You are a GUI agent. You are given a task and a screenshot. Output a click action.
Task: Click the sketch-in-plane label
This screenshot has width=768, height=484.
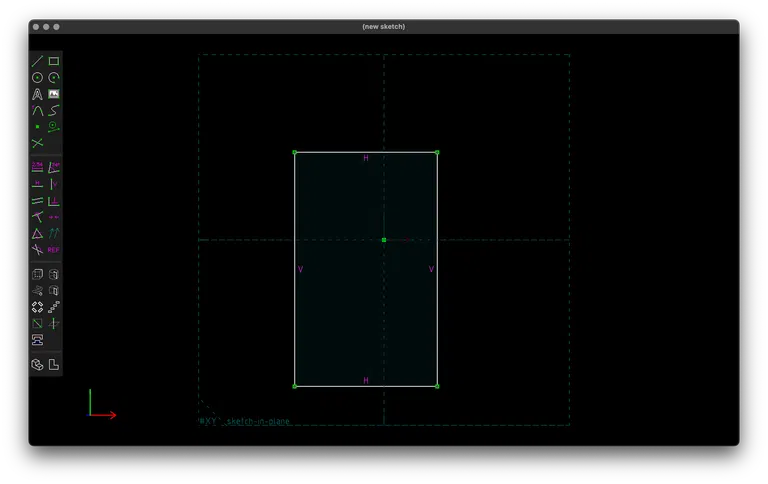point(258,421)
